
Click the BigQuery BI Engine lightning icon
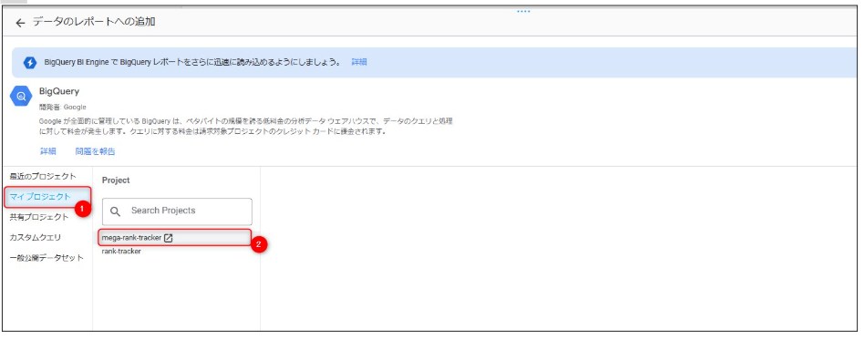[30, 63]
